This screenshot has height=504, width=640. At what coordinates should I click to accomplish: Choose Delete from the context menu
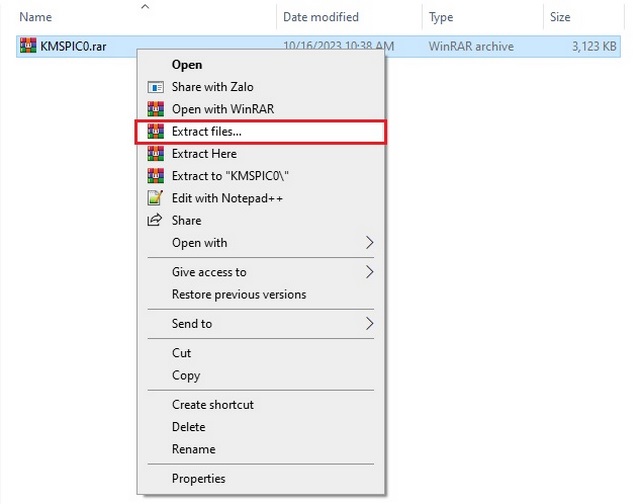point(189,427)
